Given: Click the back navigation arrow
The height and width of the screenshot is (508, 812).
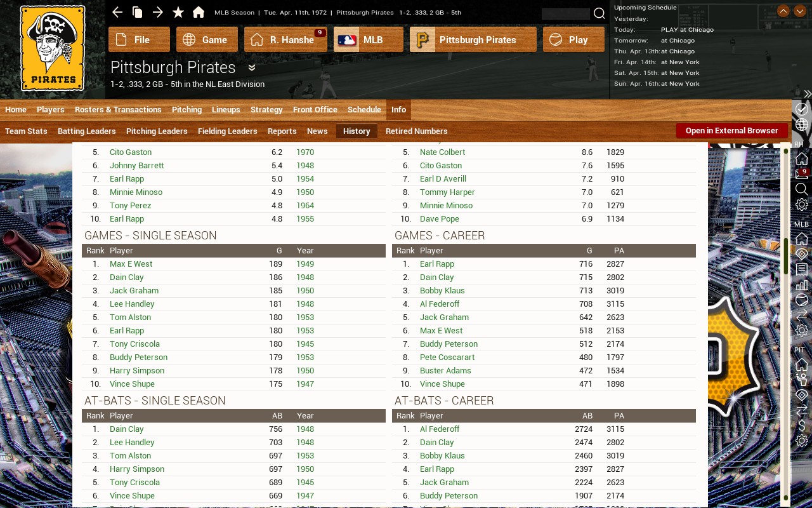Looking at the screenshot, I should pos(117,12).
